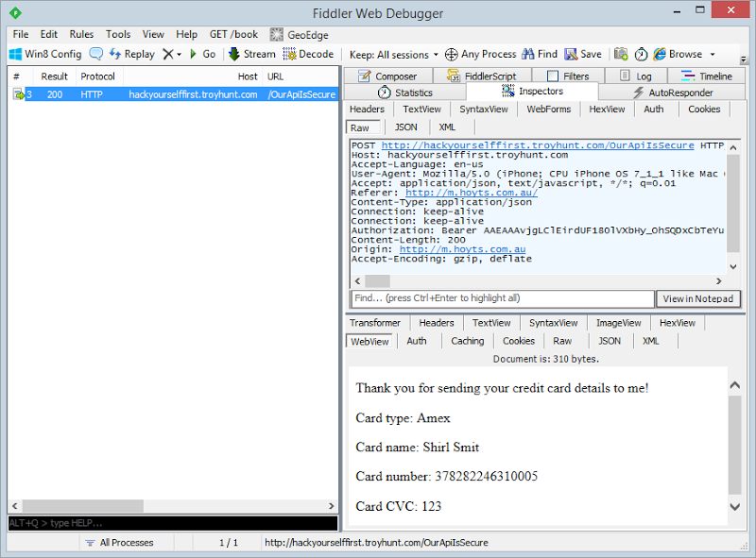Switch to the Statistics tab
The height and width of the screenshot is (558, 756).
click(405, 93)
